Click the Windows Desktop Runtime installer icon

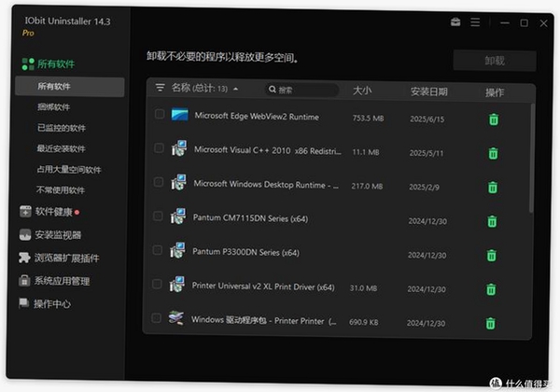tap(178, 182)
